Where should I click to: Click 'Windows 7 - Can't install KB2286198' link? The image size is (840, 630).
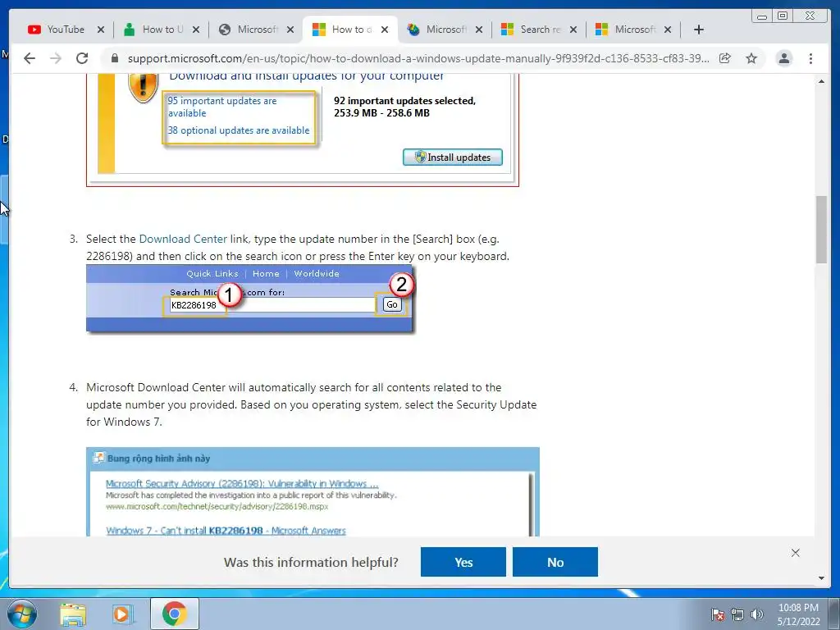(x=226, y=531)
